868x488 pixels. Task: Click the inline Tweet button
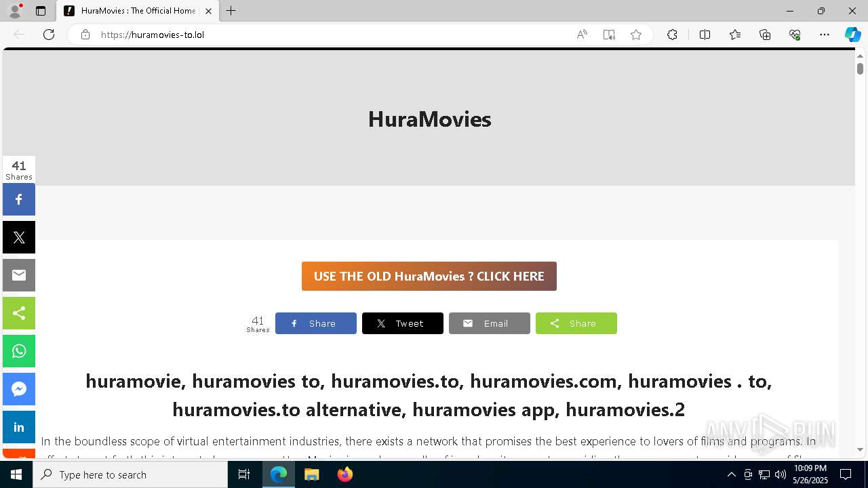[x=403, y=323]
